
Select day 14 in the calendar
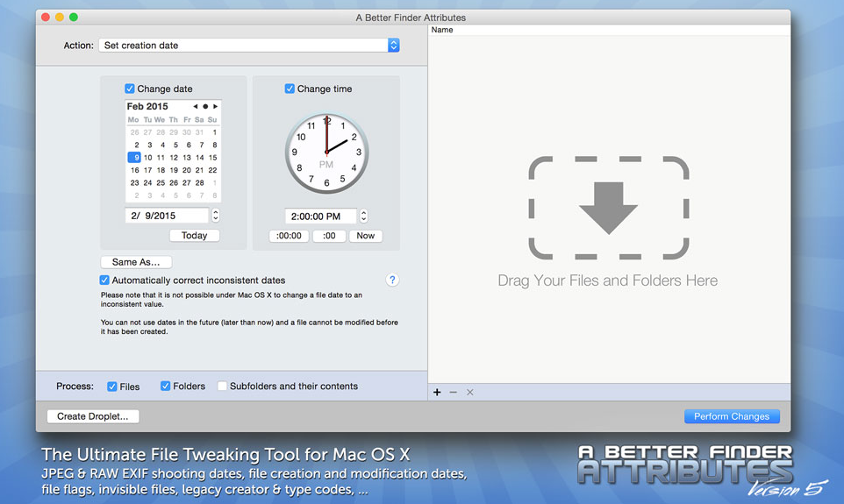[x=200, y=158]
